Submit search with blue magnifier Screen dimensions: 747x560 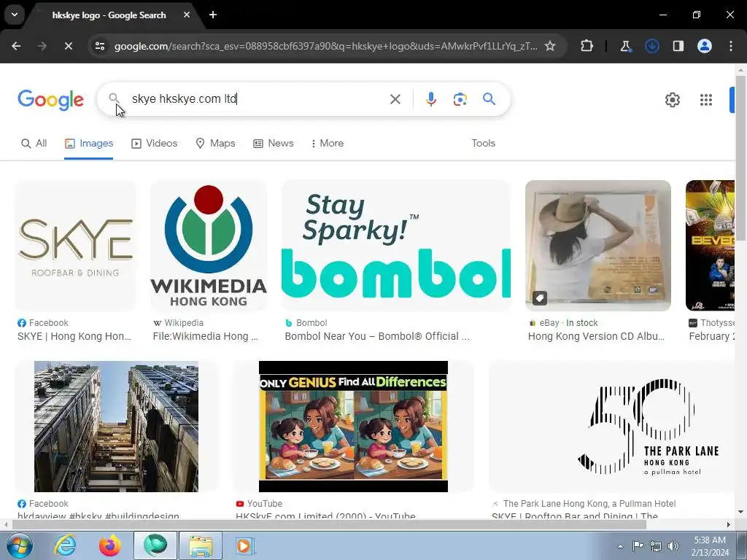coord(489,99)
